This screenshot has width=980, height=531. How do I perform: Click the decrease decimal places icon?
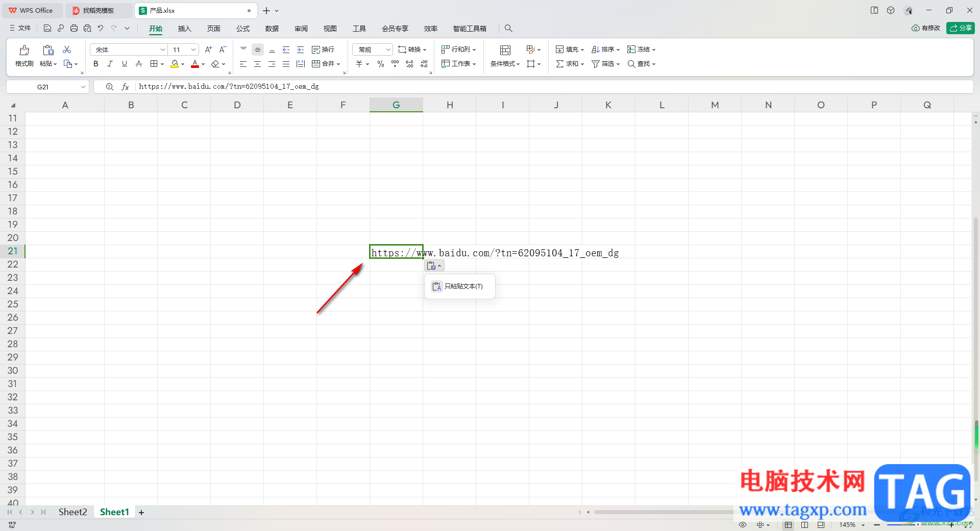pos(424,64)
